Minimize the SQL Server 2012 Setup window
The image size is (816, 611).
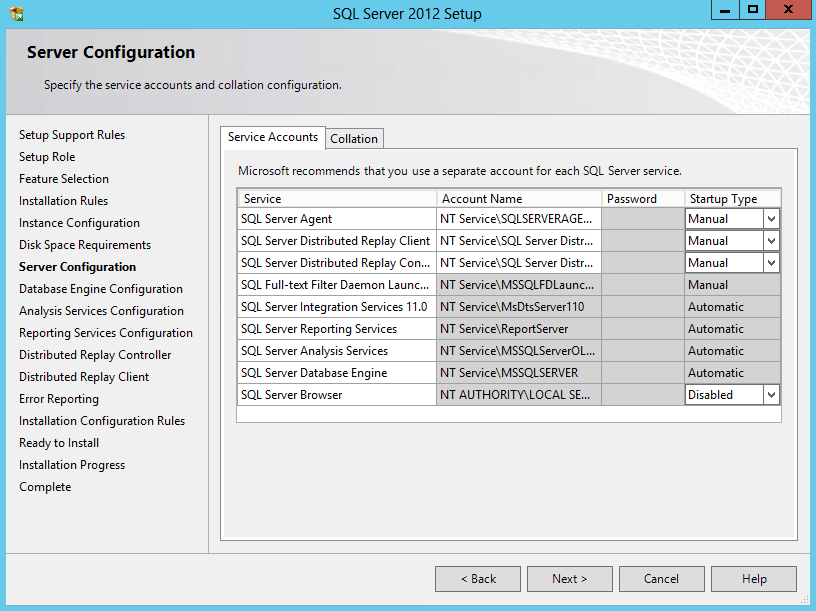coord(725,10)
